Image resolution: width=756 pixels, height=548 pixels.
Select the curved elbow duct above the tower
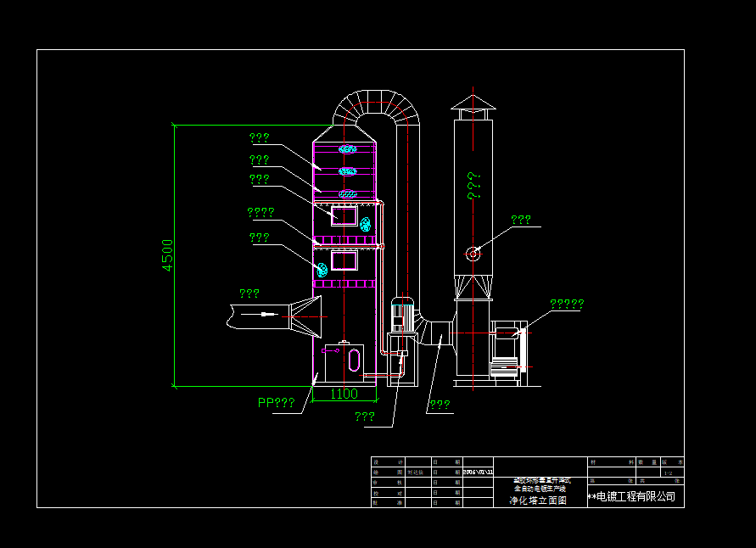(376, 109)
